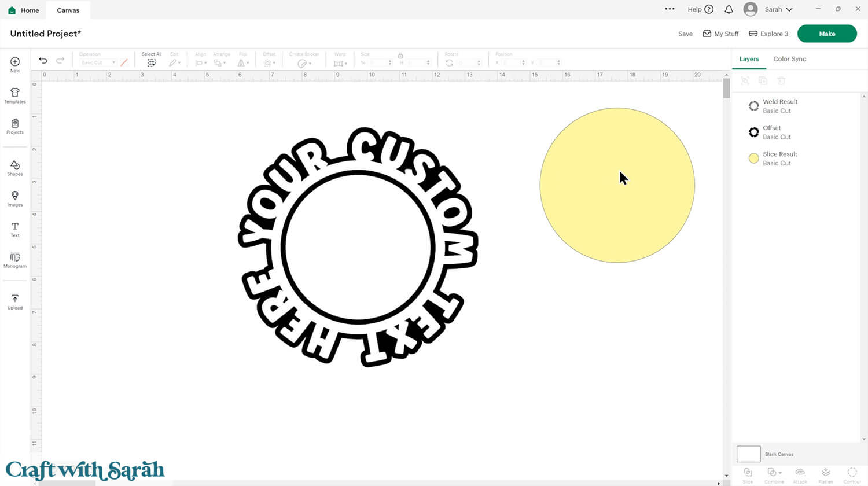Choose machine via Explore 3 button
The width and height of the screenshot is (868, 486).
(x=768, y=34)
